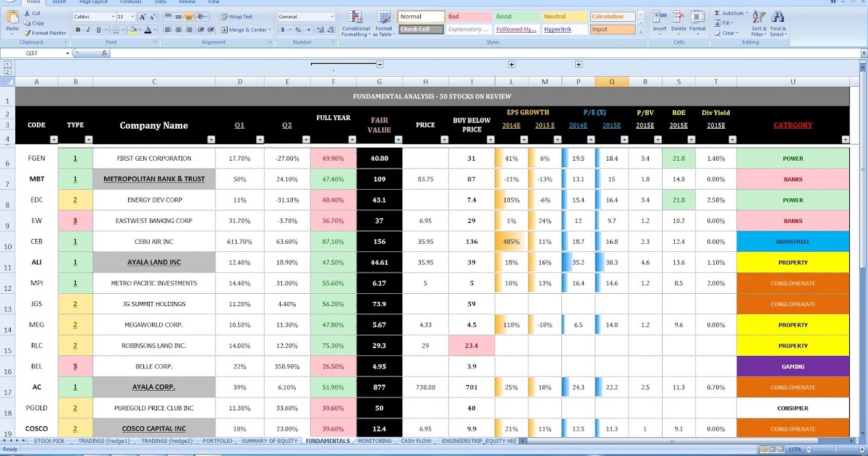Image resolution: width=868 pixels, height=456 pixels.
Task: Toggle Wrap Text option
Action: point(238,16)
